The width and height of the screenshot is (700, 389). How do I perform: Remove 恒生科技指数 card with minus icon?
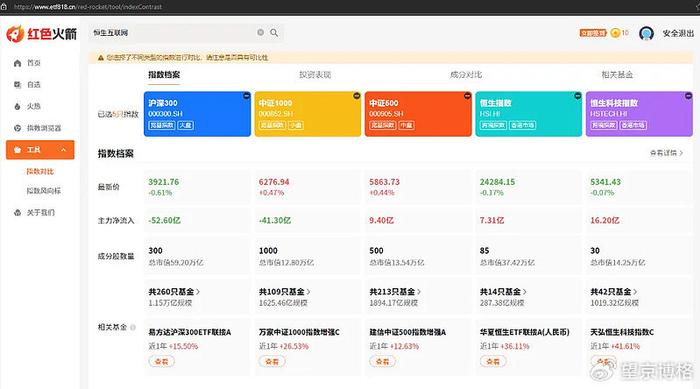pyautogui.click(x=688, y=96)
